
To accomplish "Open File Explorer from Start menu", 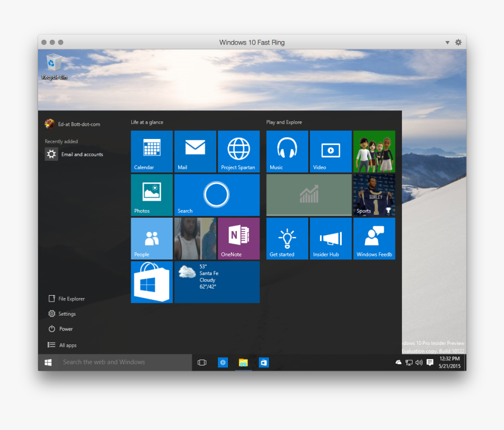I will (67, 299).
